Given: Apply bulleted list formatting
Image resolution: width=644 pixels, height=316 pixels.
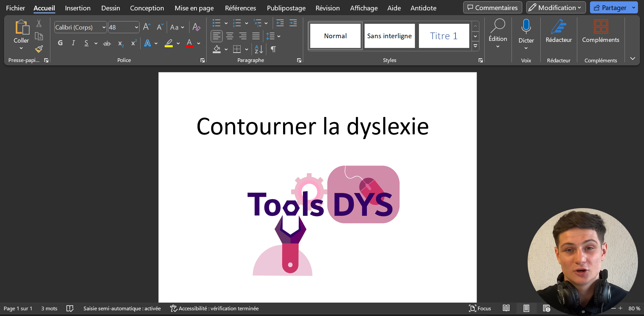Looking at the screenshot, I should click(x=216, y=23).
